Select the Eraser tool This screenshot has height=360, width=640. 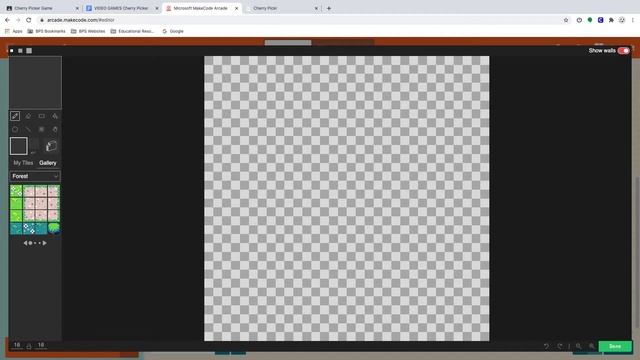tap(28, 116)
